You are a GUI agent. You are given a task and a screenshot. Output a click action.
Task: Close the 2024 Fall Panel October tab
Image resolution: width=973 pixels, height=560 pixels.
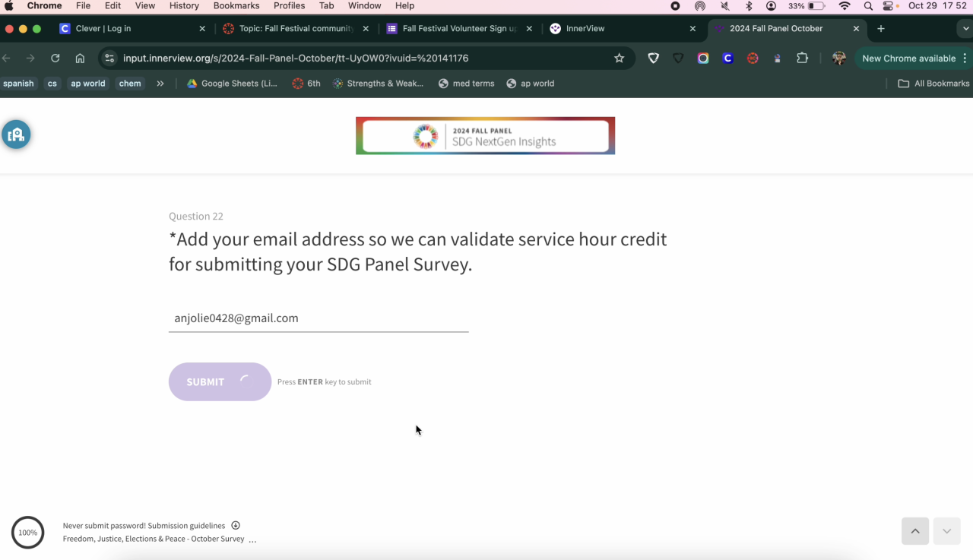coord(856,28)
